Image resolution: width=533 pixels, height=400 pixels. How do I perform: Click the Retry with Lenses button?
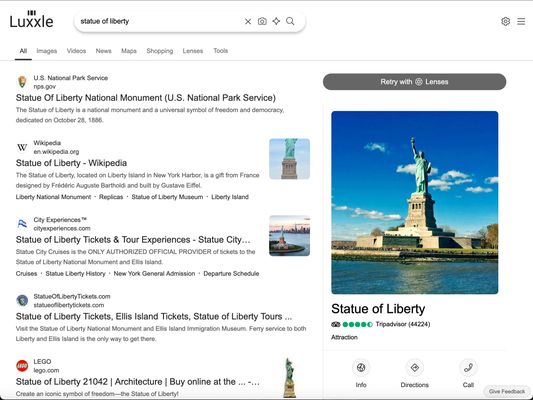[x=414, y=82]
